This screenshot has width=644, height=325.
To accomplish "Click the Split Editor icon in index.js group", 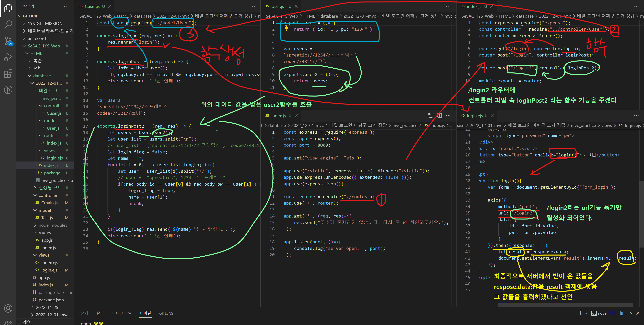I will click(x=440, y=116).
